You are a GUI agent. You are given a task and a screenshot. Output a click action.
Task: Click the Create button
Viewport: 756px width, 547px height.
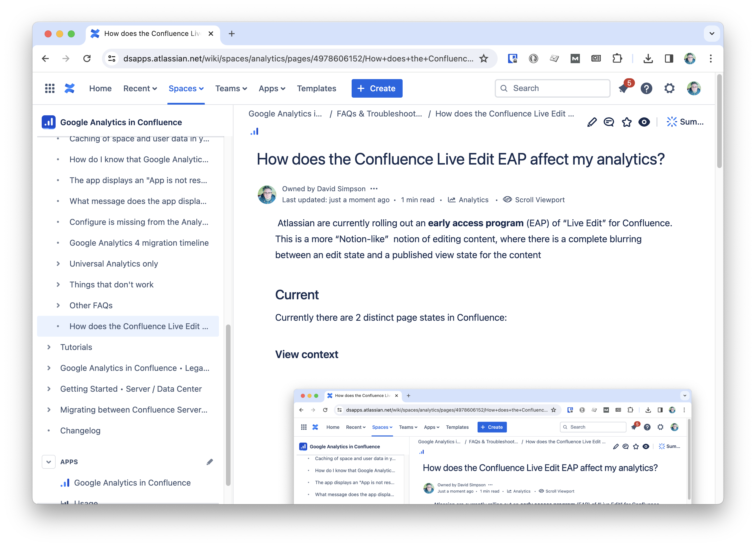click(377, 88)
